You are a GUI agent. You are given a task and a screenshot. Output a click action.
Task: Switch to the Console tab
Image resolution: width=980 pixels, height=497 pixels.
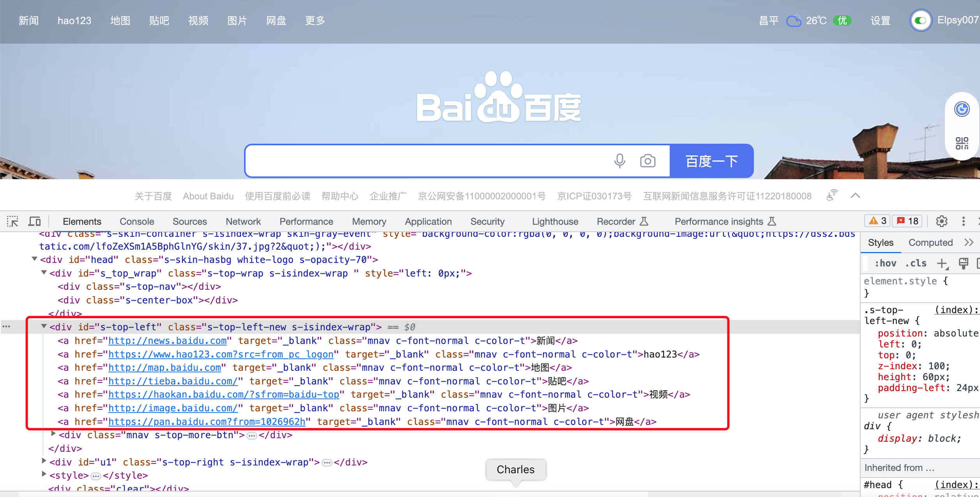click(x=136, y=221)
